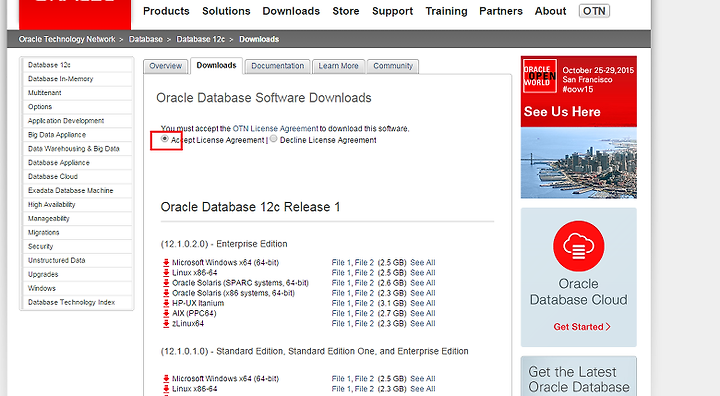
Task: Open the Support menu
Action: [x=393, y=11]
